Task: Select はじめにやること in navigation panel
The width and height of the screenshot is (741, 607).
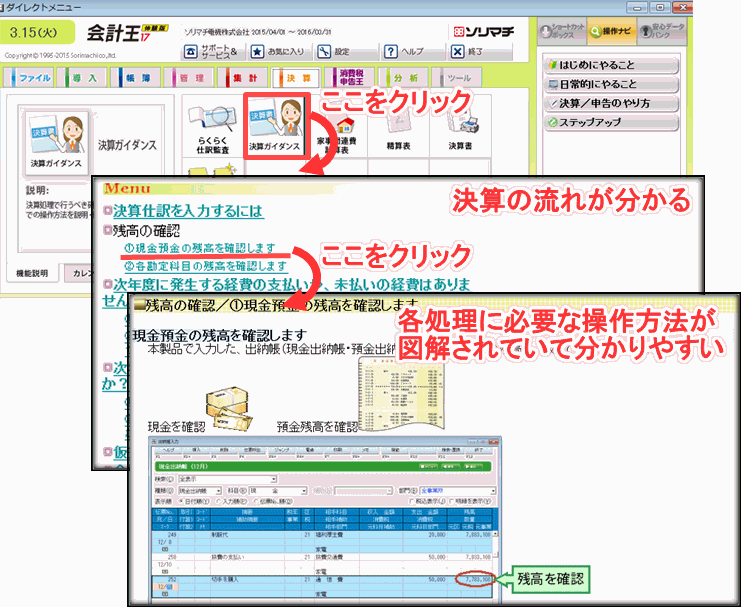Action: tap(610, 65)
